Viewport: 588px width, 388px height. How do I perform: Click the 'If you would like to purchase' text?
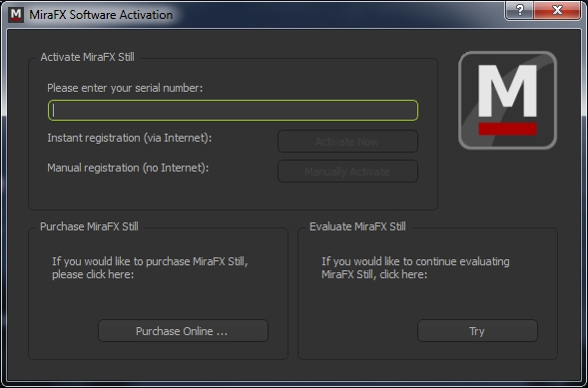pos(150,268)
